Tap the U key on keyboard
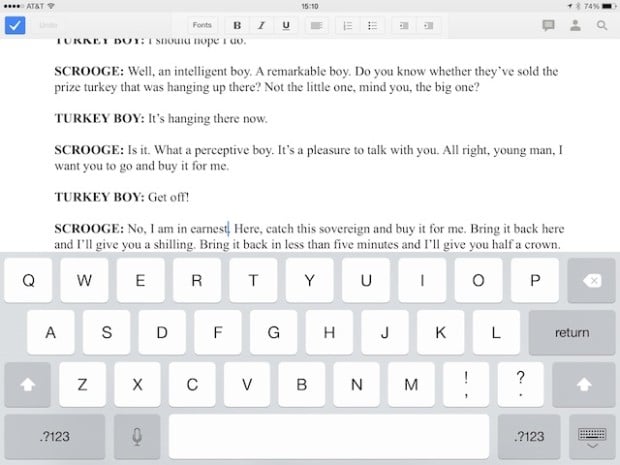The height and width of the screenshot is (465, 620). click(366, 281)
